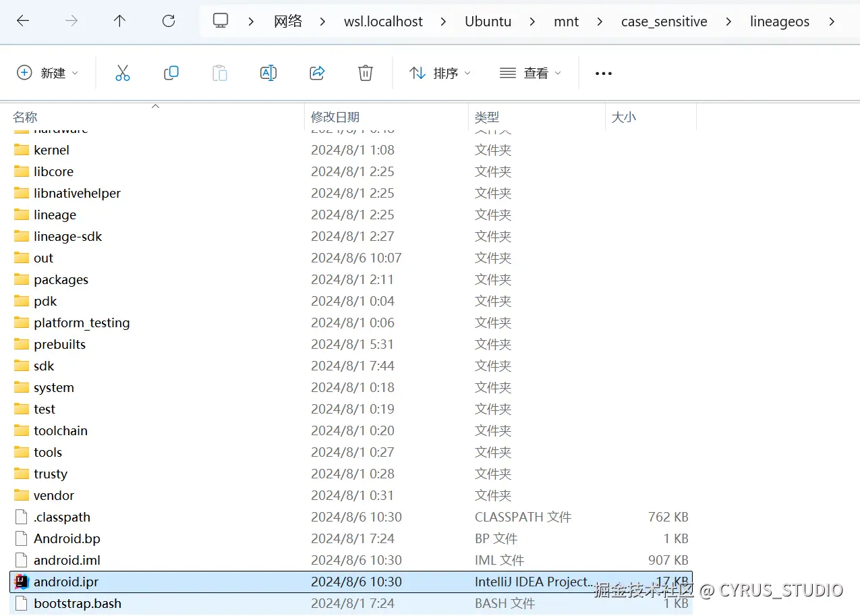Image resolution: width=860 pixels, height=616 pixels.
Task: Open the 查看 view options dropdown
Action: click(x=530, y=72)
